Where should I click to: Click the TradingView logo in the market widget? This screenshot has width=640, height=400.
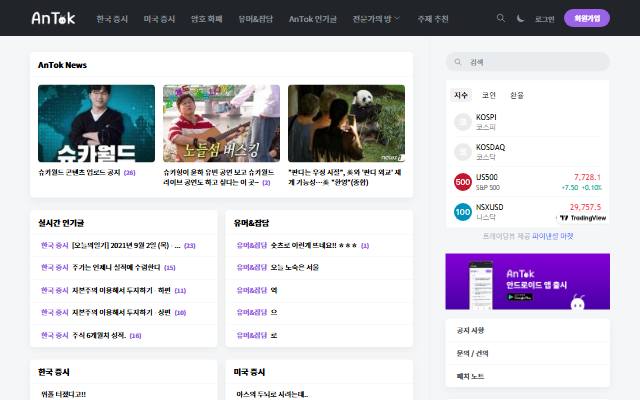click(x=582, y=218)
